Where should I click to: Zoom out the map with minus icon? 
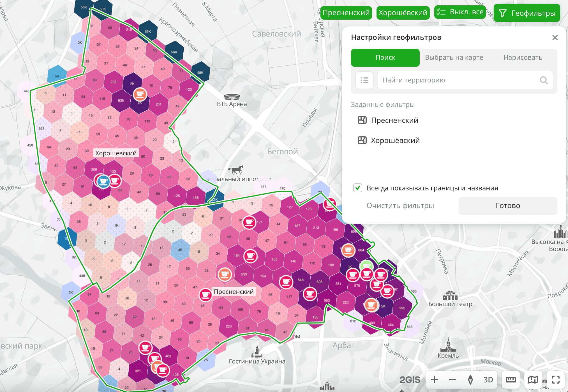tap(452, 380)
